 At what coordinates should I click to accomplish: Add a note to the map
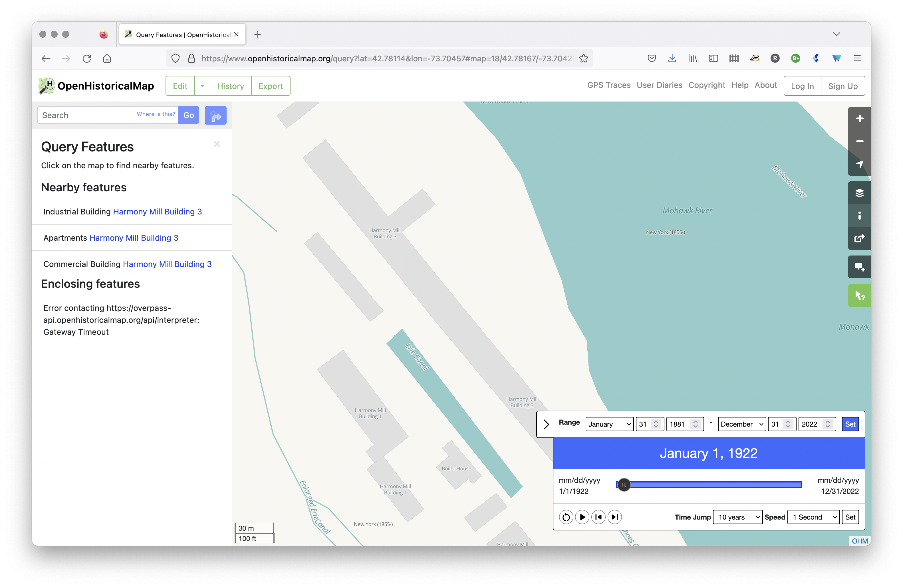tap(859, 267)
